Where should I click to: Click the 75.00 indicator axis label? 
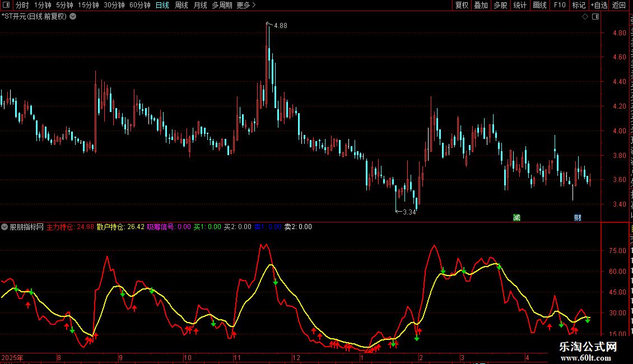(617, 251)
